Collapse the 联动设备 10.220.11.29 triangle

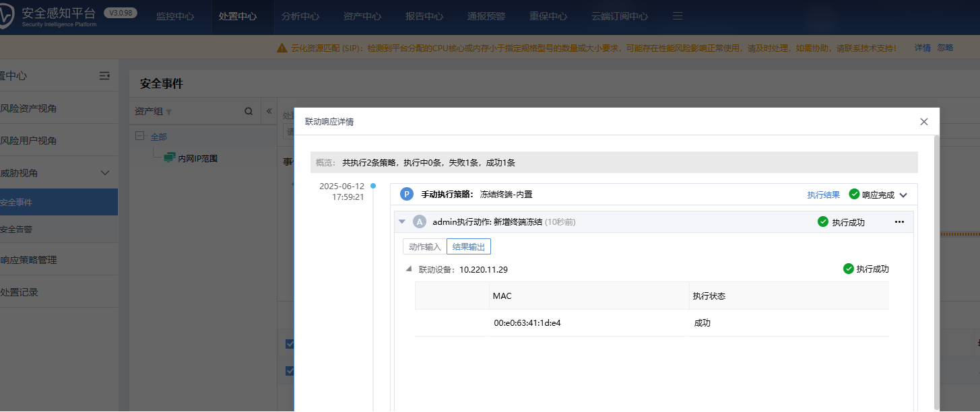pyautogui.click(x=409, y=269)
